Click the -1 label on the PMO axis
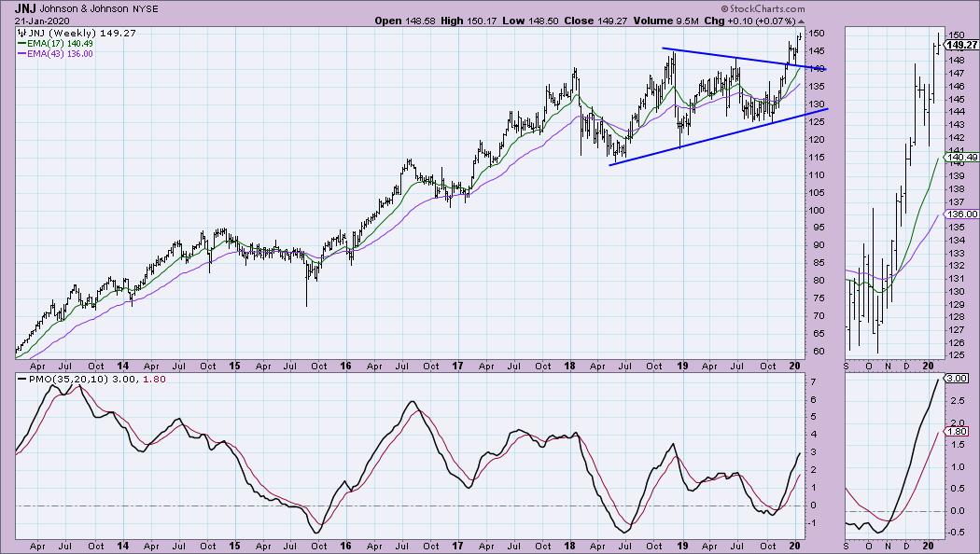Image resolution: width=980 pixels, height=554 pixels. click(x=814, y=523)
